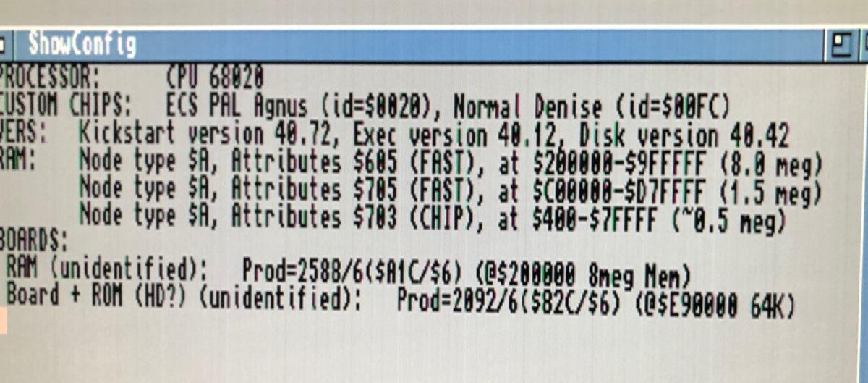Click the empty title bar area right of ShowConfig

[x=481, y=45]
